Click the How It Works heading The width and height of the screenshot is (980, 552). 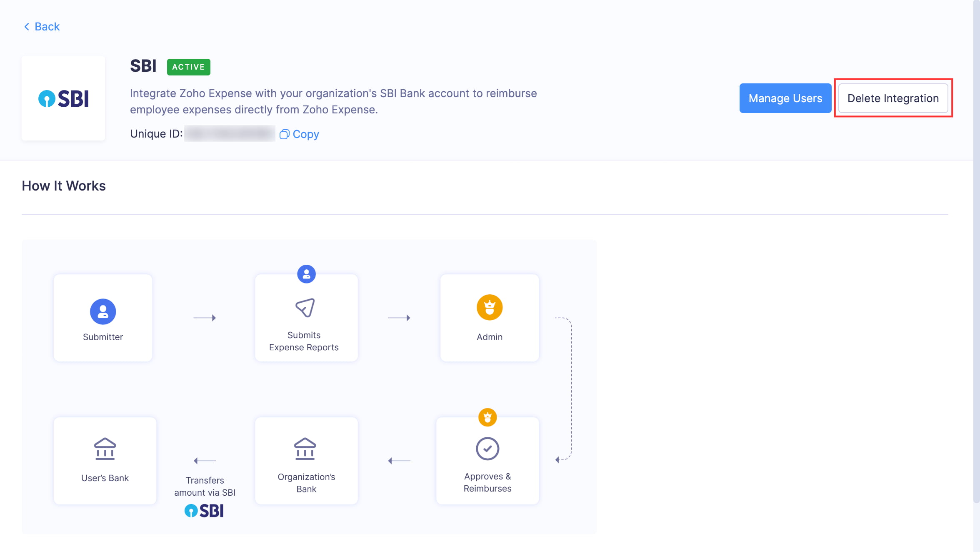pyautogui.click(x=64, y=186)
